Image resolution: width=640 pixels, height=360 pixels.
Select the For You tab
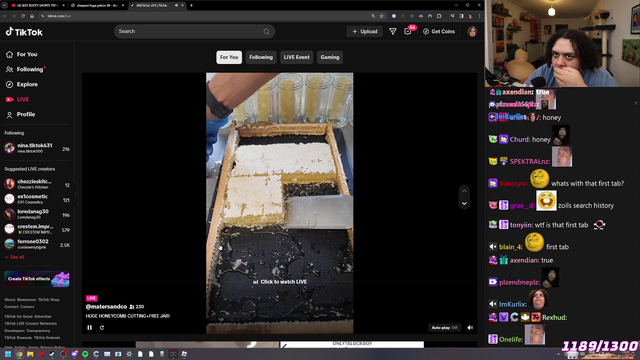(229, 57)
